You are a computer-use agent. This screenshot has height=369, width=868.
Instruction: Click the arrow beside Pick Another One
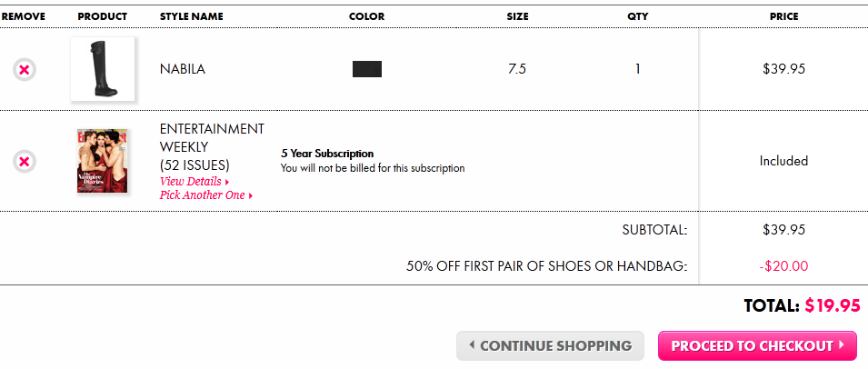click(251, 195)
